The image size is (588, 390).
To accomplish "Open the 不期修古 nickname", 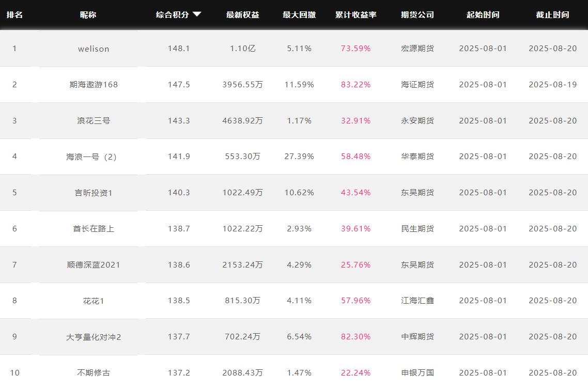I will coord(94,373).
